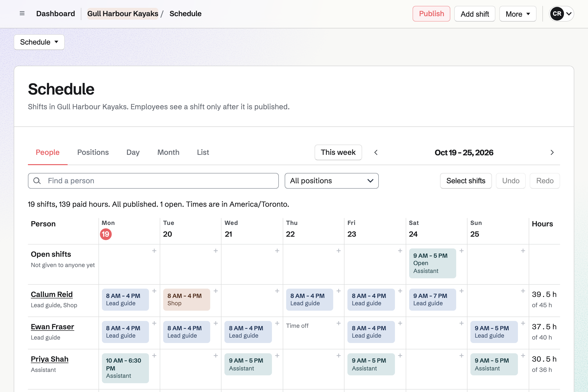The width and height of the screenshot is (588, 392).
Task: Open the hamburger navigation menu
Action: click(22, 13)
